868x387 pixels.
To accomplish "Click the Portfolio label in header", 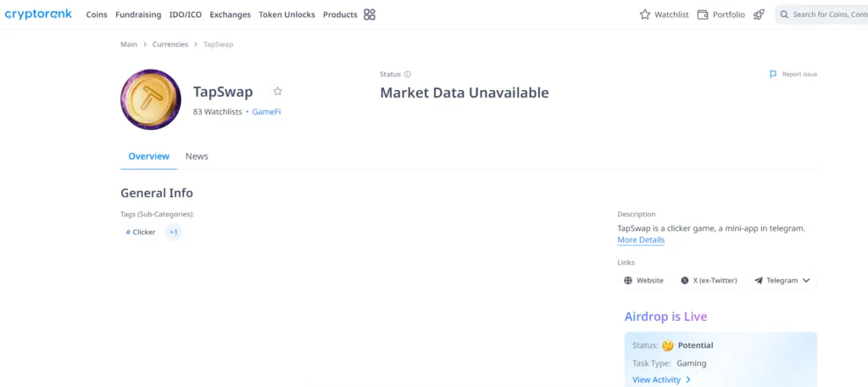I will (x=728, y=14).
